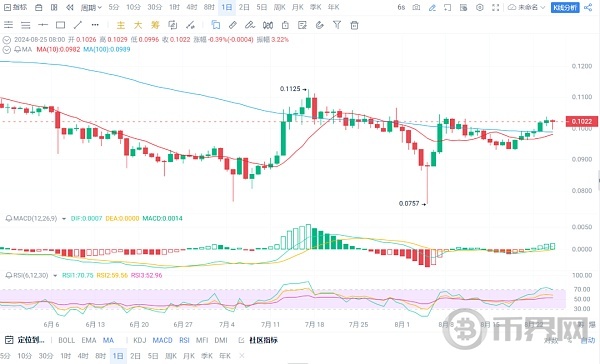Image resolution: width=600 pixels, height=364 pixels.
Task: Expand the RSI(6,12,30) settings dropdown arrow
Action: pos(55,276)
